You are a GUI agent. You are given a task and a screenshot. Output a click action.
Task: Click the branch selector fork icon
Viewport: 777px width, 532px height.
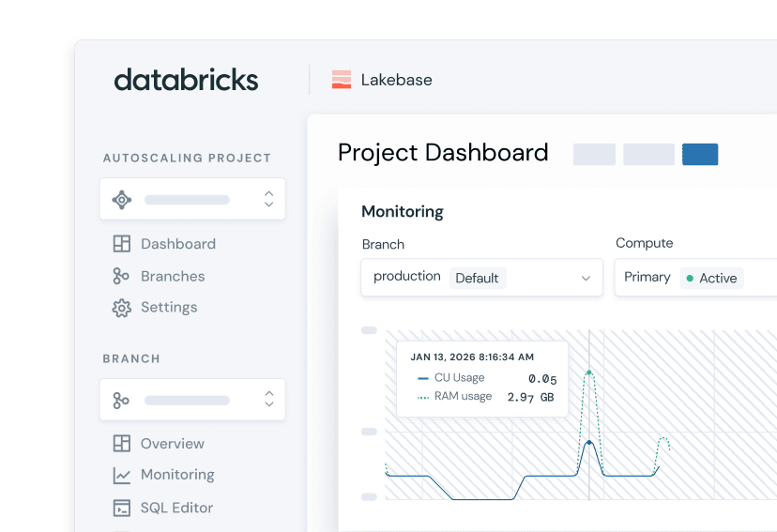point(121,401)
